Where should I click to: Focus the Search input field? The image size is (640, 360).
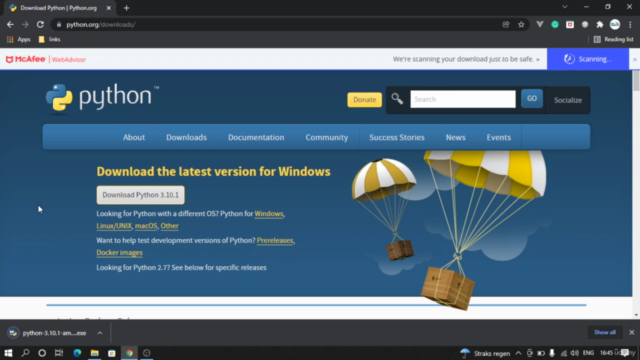click(463, 99)
